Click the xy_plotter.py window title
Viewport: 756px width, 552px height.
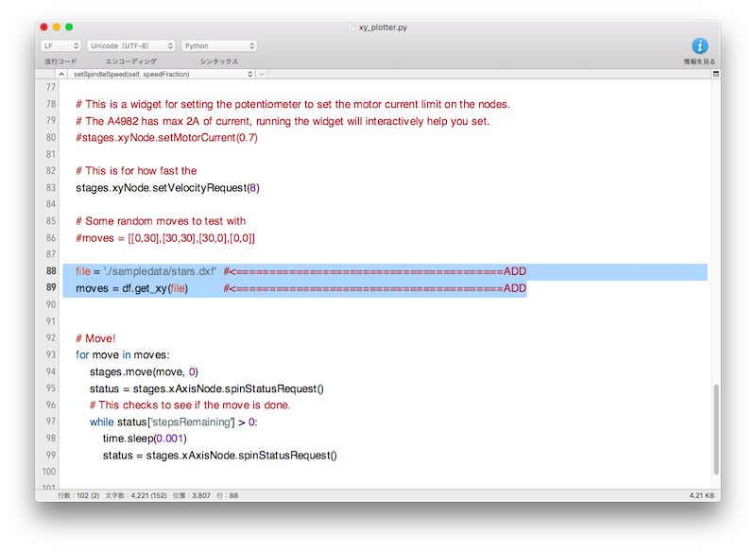(x=383, y=27)
